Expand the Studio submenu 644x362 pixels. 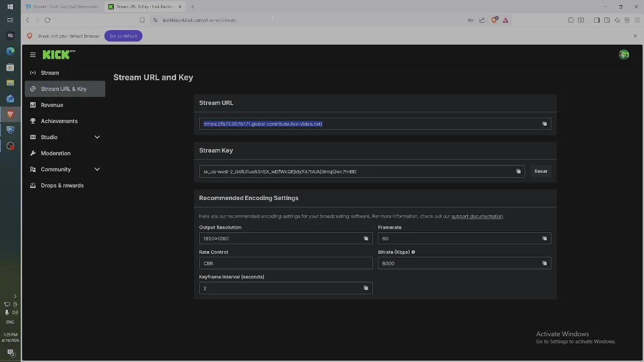(x=97, y=137)
